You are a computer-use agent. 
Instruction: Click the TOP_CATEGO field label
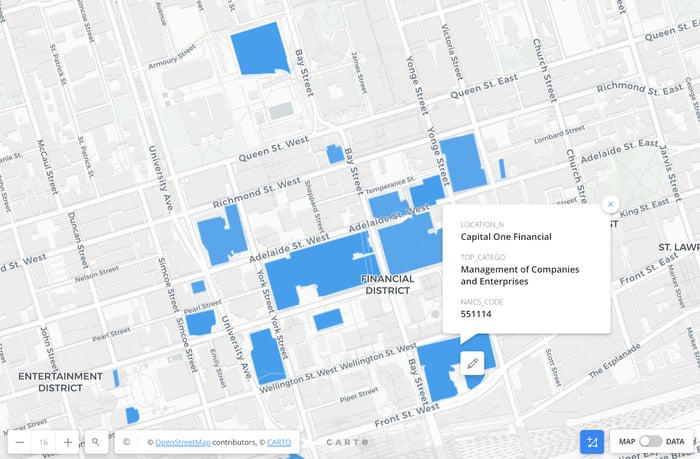[x=483, y=257]
